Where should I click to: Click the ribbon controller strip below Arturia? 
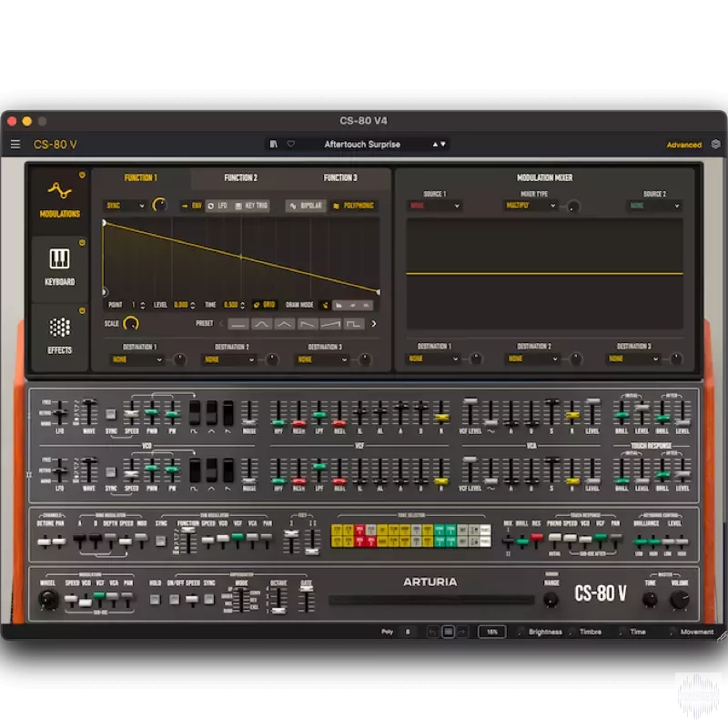(x=431, y=601)
